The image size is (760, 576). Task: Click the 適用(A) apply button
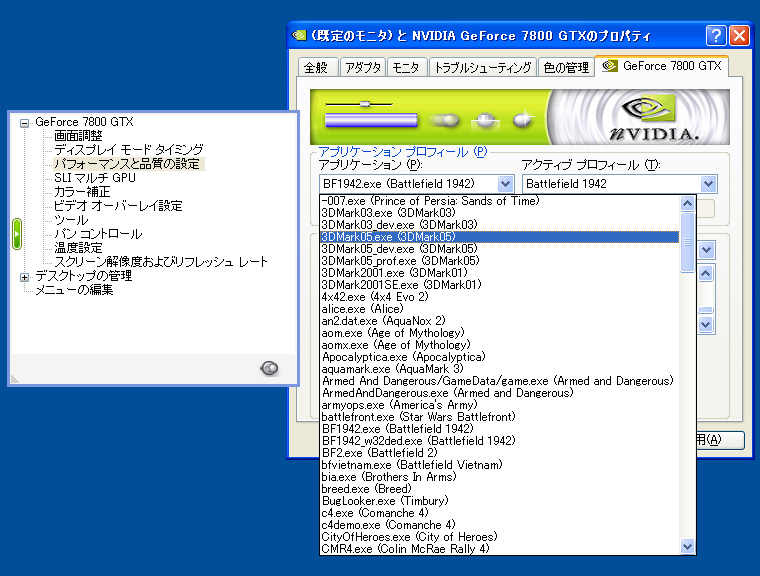pos(720,440)
